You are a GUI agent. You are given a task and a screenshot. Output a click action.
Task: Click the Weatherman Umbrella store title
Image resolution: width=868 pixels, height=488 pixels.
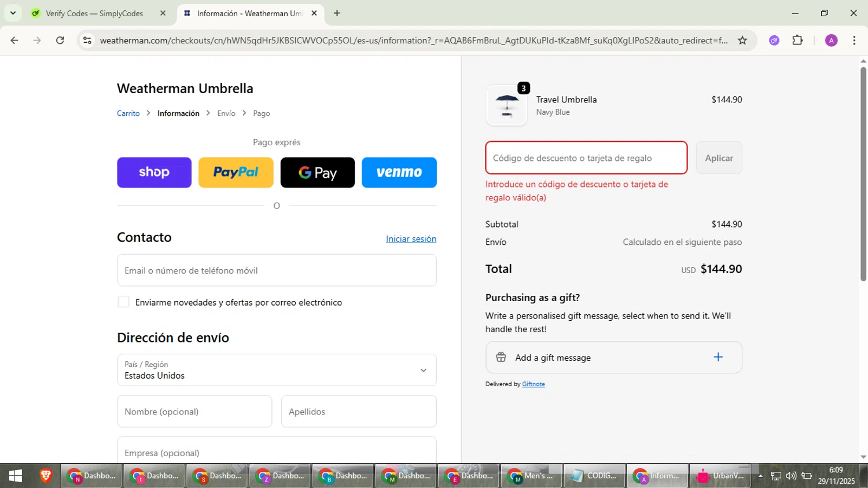(x=185, y=89)
